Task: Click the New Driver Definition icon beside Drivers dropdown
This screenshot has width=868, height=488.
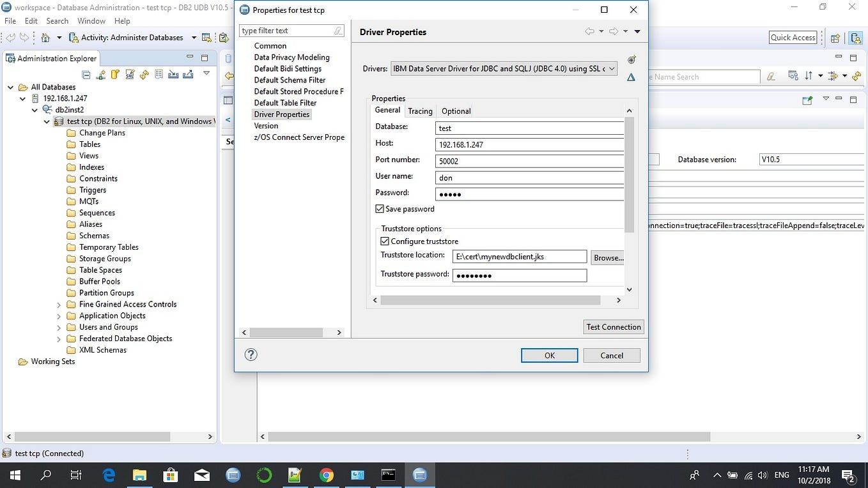Action: click(632, 59)
